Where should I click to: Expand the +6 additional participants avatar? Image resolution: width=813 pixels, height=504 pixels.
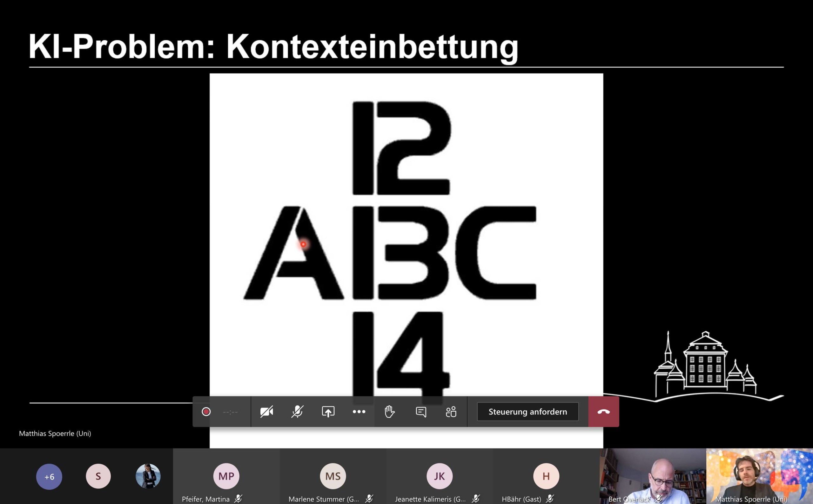pos(49,476)
